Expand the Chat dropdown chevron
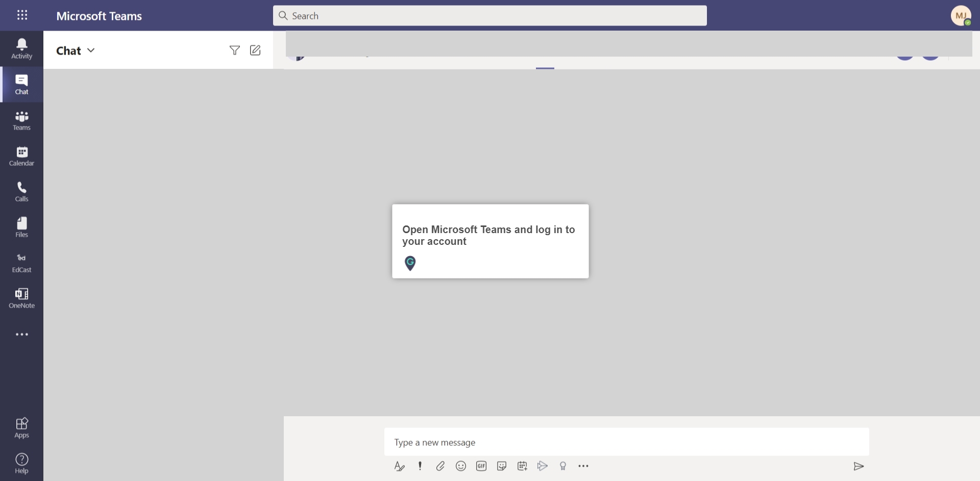 click(91, 50)
